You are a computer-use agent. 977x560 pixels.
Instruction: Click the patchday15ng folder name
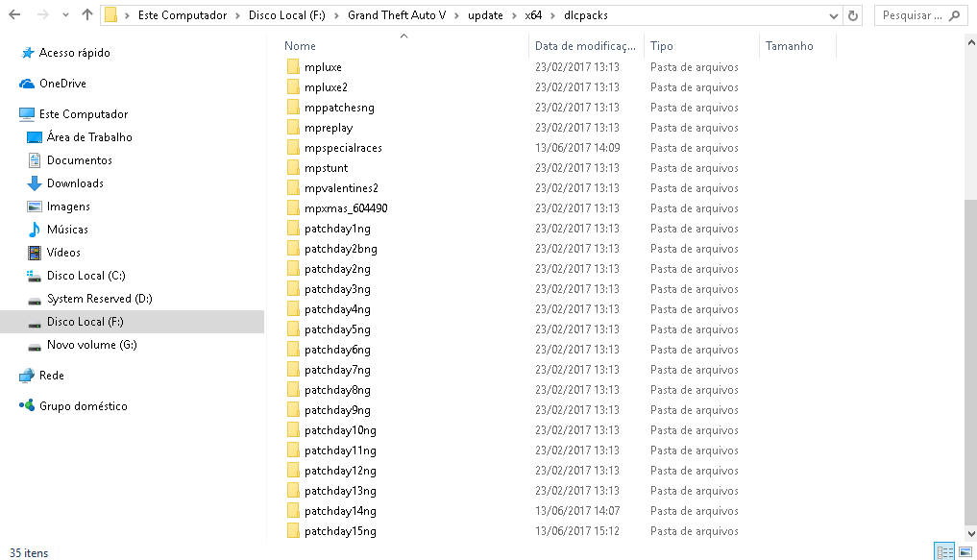tap(340, 531)
